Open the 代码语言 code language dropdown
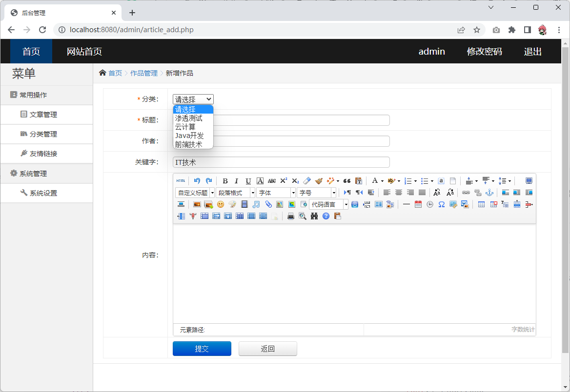 coord(328,204)
